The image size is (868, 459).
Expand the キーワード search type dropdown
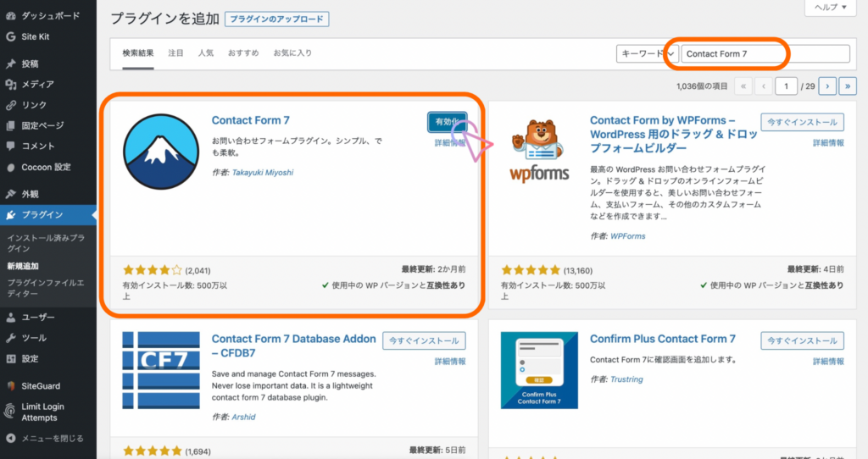coord(648,53)
